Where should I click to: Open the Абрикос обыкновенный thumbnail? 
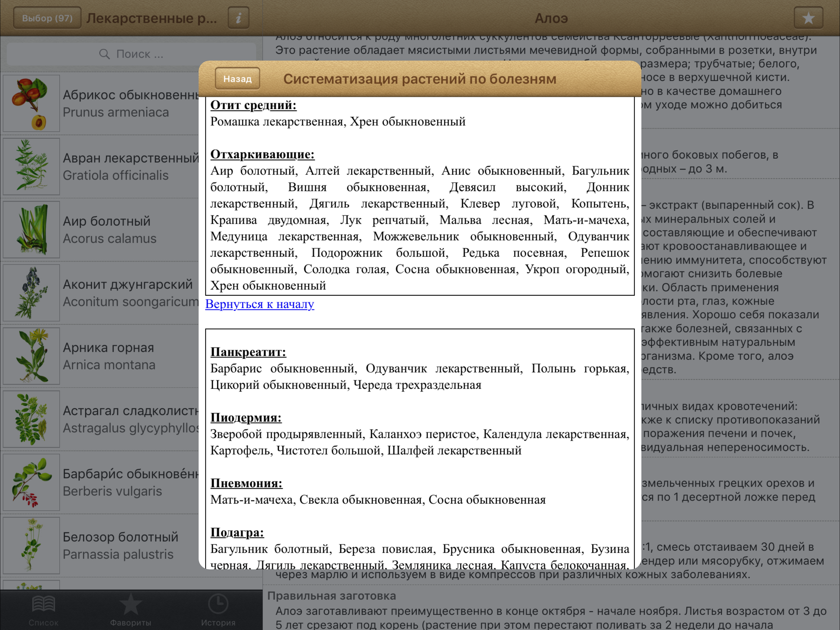[x=31, y=103]
